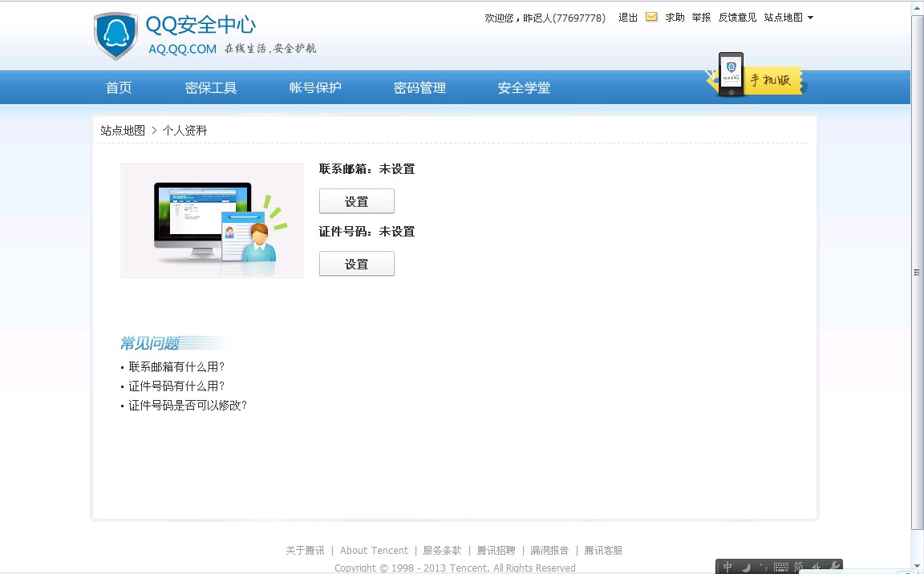Click the moon half-width icon in IME bar
The height and width of the screenshot is (574, 924).
pos(746,568)
